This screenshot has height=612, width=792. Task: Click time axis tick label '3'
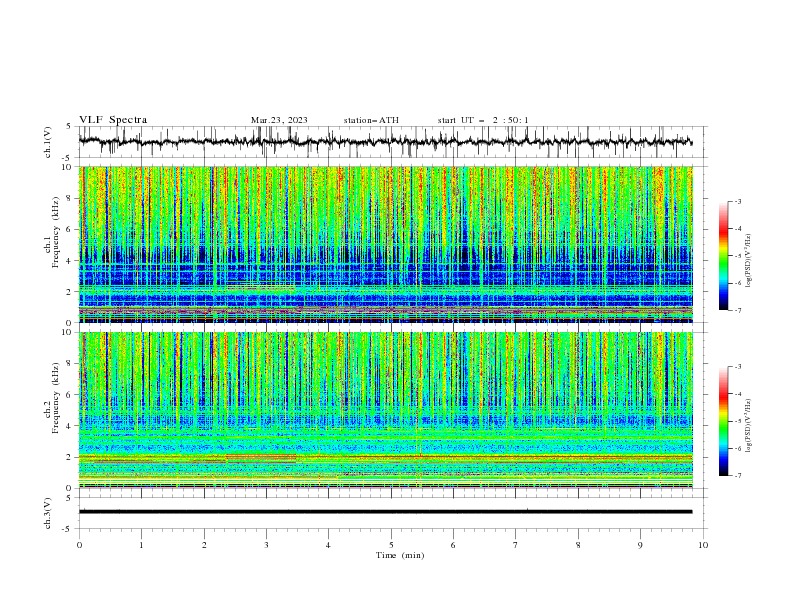(266, 545)
